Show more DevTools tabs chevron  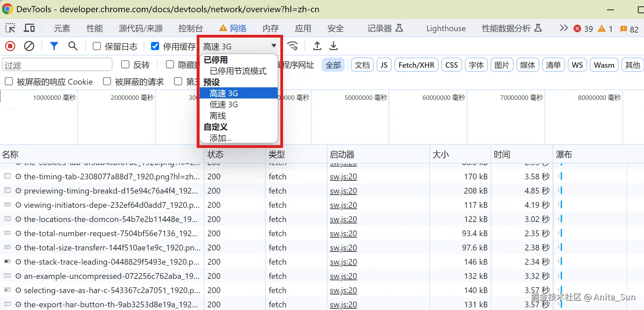click(x=564, y=28)
